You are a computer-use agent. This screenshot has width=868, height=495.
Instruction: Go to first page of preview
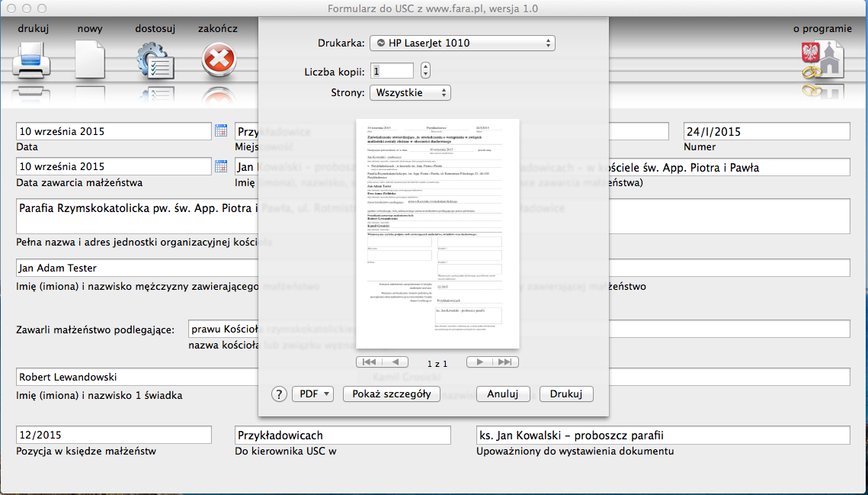[x=370, y=362]
